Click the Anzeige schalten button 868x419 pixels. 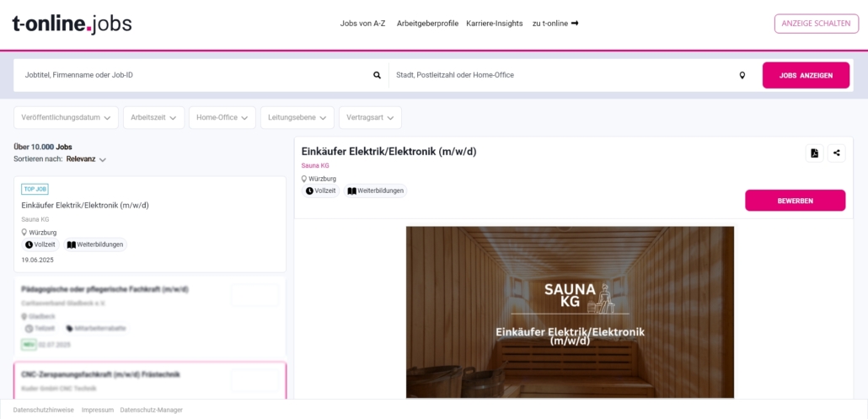click(817, 24)
